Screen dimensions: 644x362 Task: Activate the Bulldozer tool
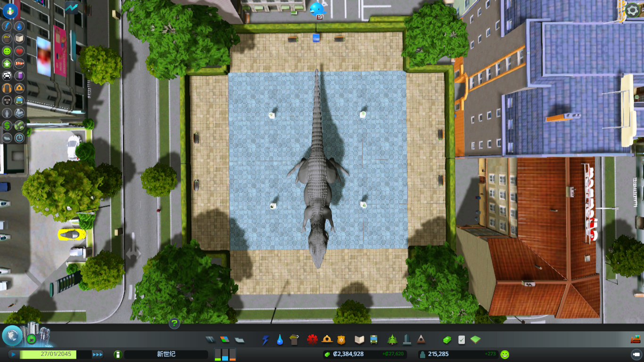point(636,339)
